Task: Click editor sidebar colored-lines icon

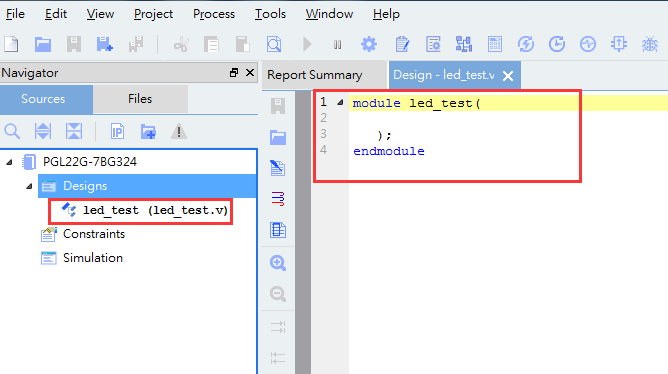Action: (278, 199)
